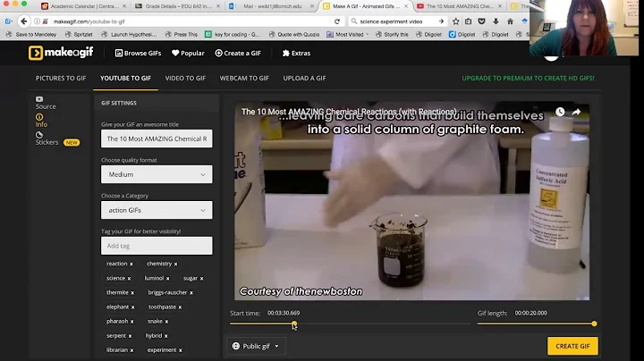Image resolution: width=644 pixels, height=361 pixels.
Task: Remove the science tag
Action: point(129,279)
